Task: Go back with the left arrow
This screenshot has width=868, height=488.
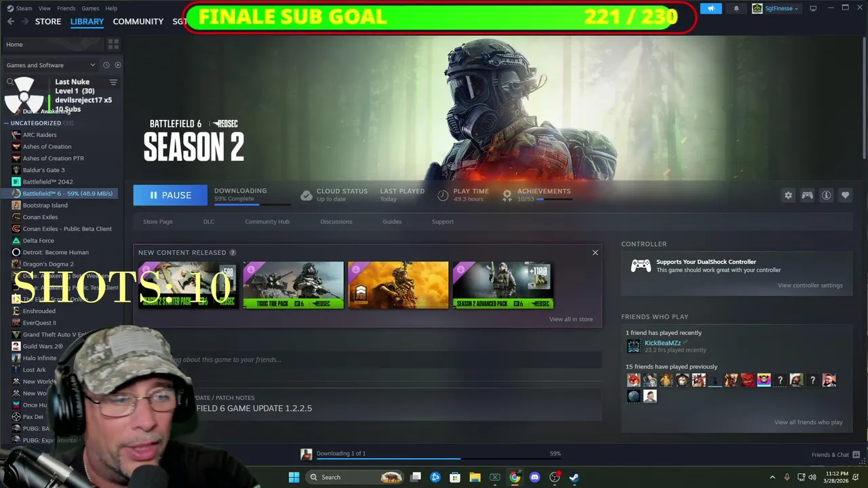Action: [x=10, y=22]
